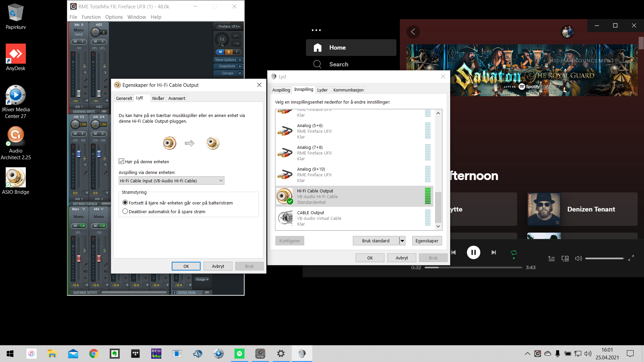Expand the "Bruk standard" dropdown arrow
The image size is (644, 362).
pos(402,241)
